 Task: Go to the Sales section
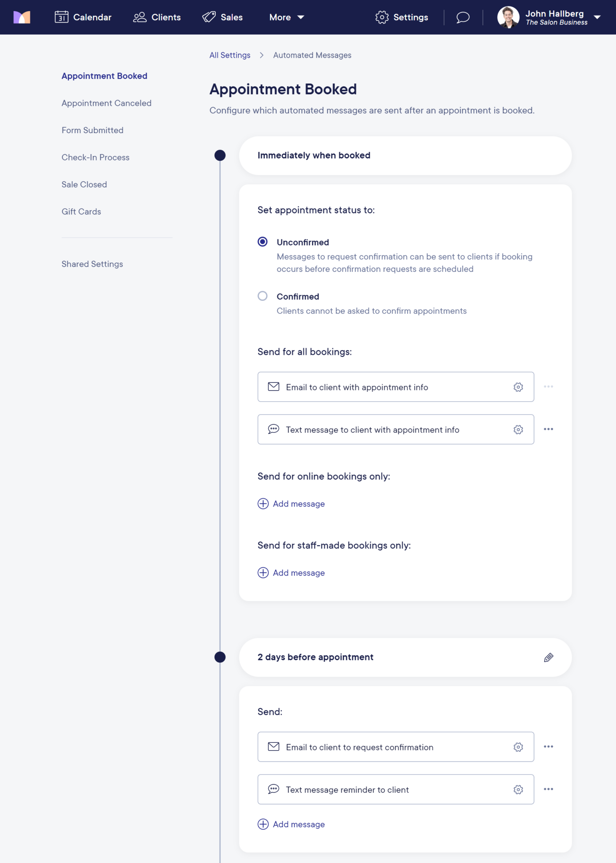pos(222,17)
